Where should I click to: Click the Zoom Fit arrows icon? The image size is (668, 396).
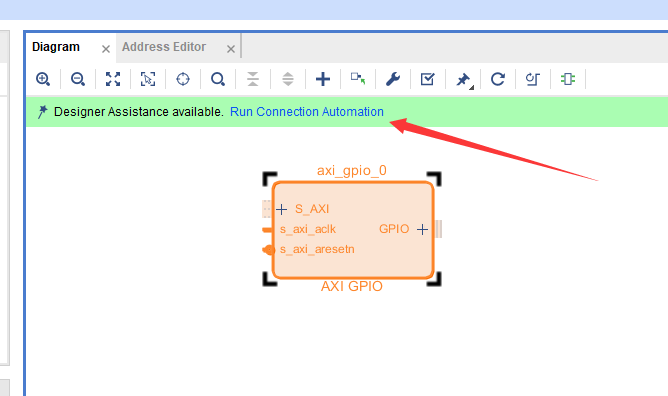[113, 79]
